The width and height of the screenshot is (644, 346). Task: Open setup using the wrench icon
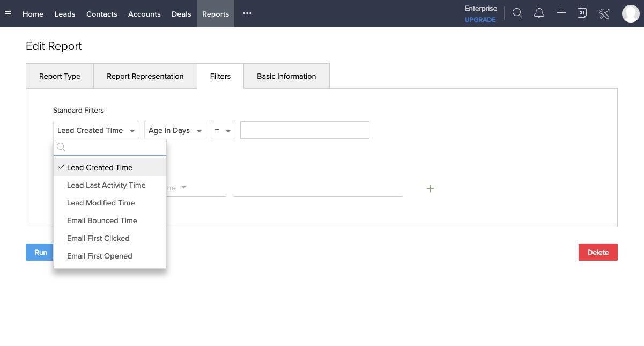(604, 13)
